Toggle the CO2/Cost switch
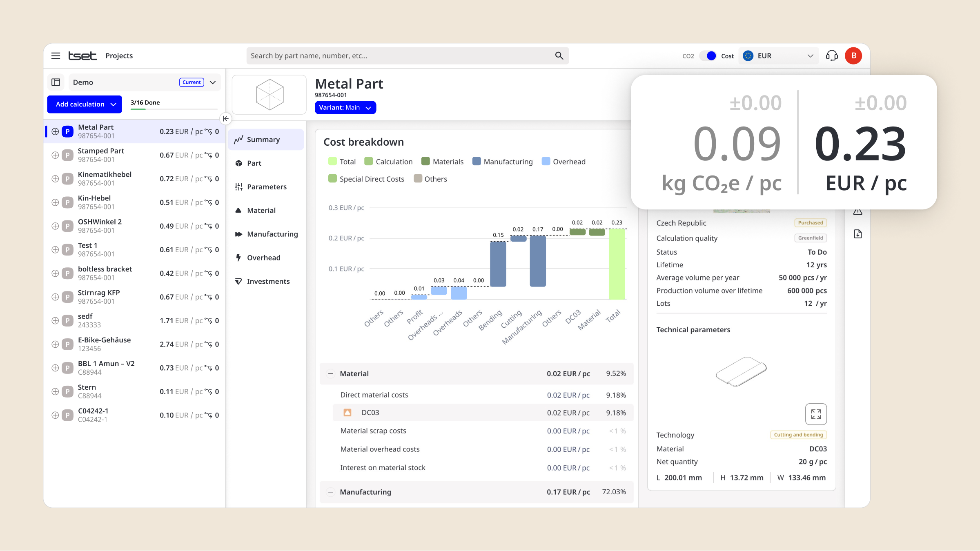 pyautogui.click(x=708, y=56)
